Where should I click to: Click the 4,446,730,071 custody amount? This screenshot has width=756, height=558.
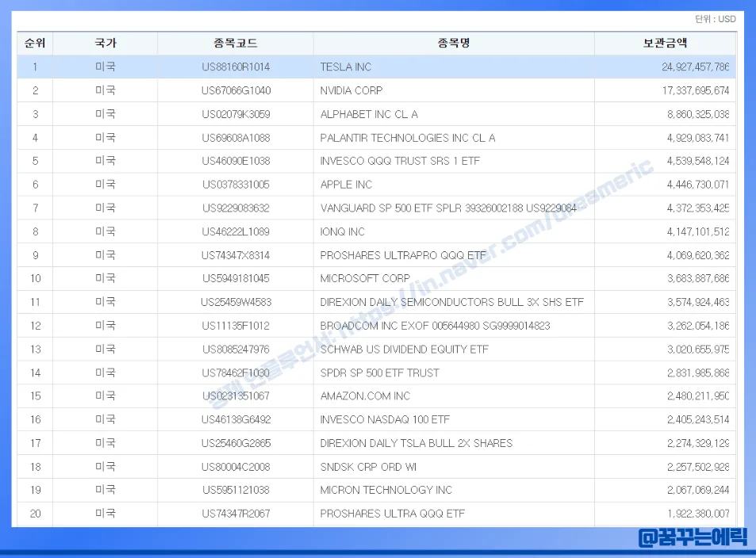click(x=697, y=185)
